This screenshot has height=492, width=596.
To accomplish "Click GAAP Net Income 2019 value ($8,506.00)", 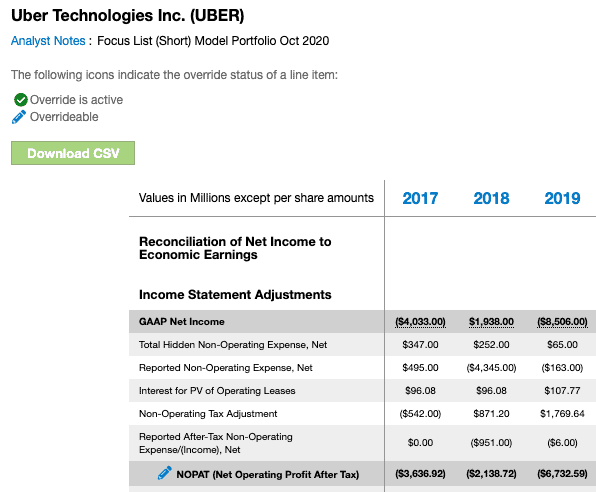I will [562, 322].
